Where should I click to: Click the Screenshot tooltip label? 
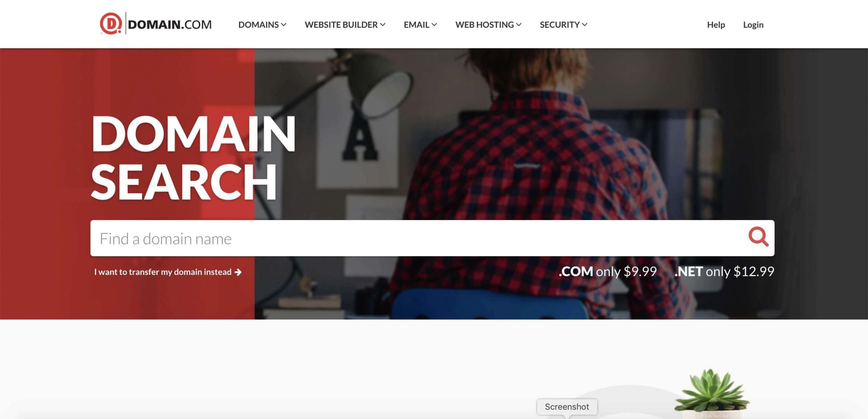[x=567, y=407]
